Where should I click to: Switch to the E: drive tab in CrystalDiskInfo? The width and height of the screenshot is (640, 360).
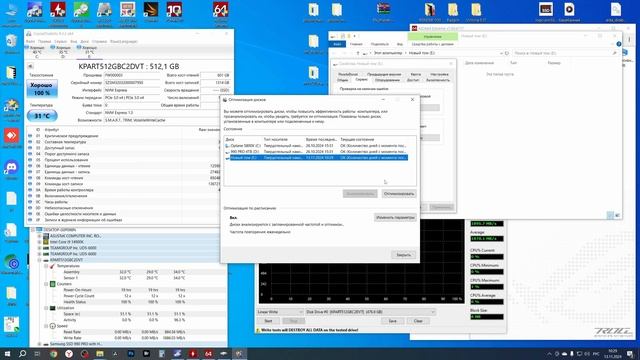89,52
